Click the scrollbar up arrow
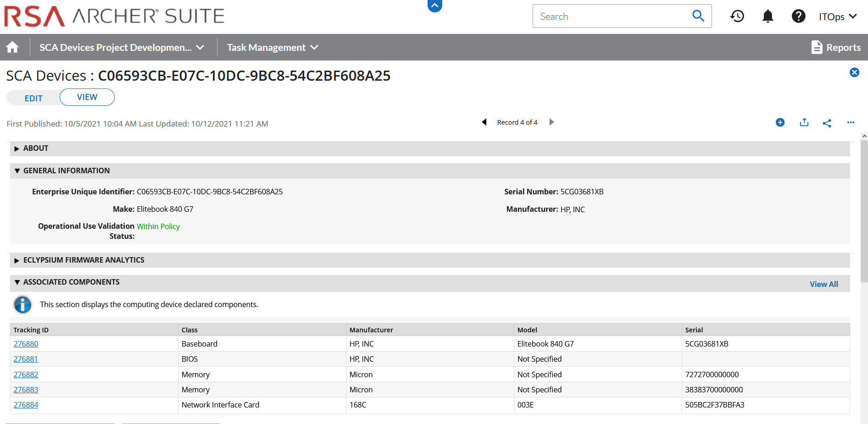This screenshot has height=424, width=868. click(864, 136)
